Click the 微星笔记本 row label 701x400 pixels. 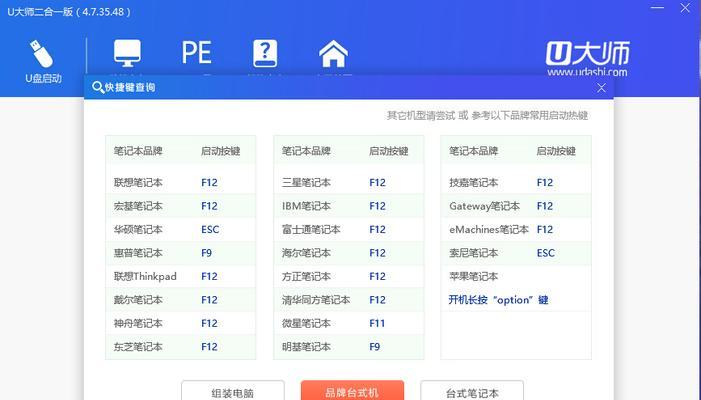pyautogui.click(x=306, y=323)
